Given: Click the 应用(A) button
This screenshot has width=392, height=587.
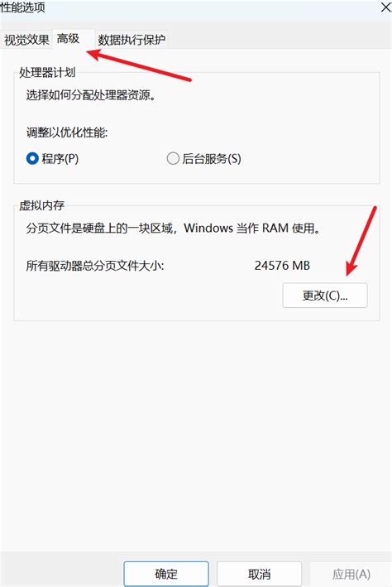Looking at the screenshot, I should click(x=351, y=574).
